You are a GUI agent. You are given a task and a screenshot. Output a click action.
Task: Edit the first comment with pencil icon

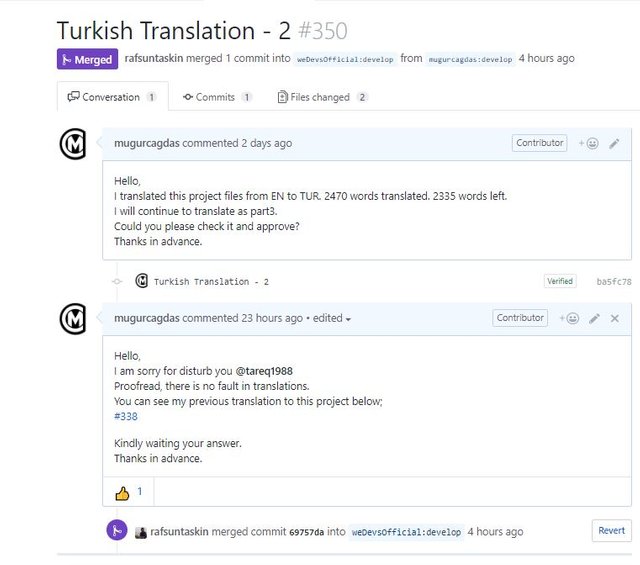pyautogui.click(x=614, y=144)
